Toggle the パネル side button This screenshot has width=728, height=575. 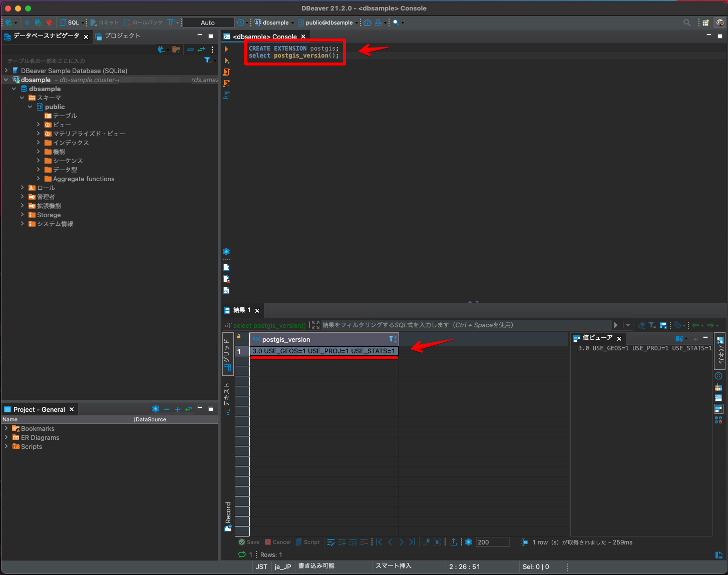point(720,348)
